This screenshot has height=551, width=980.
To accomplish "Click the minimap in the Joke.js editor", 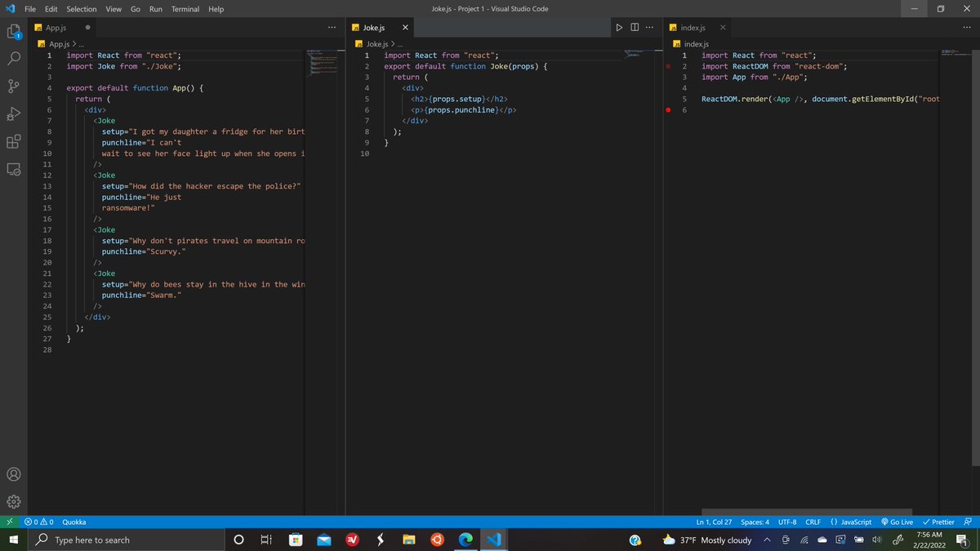I will pos(639,54).
